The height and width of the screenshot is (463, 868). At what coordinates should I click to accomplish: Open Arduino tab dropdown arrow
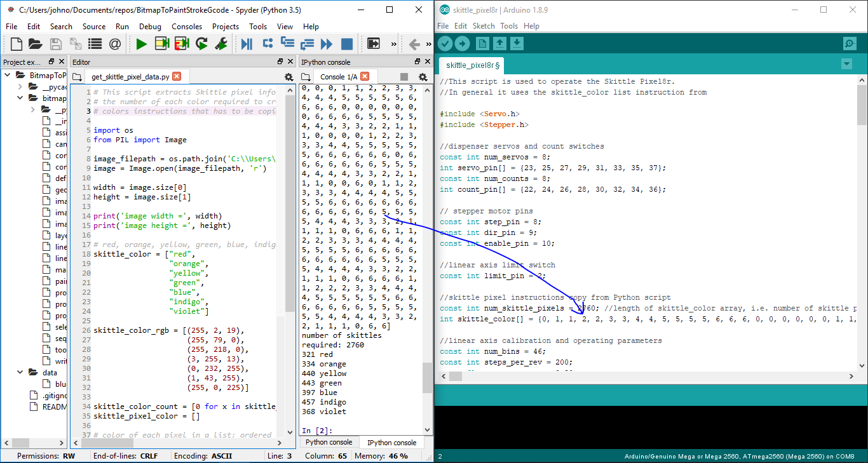[846, 64]
